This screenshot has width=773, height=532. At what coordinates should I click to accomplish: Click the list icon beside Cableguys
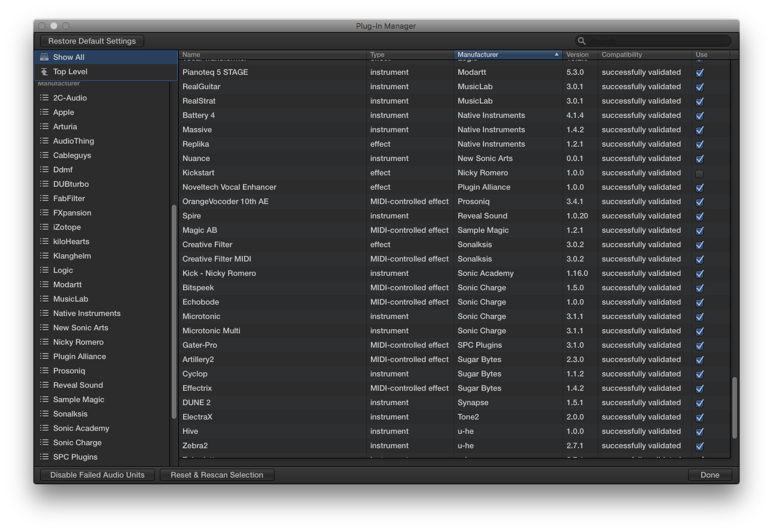(x=44, y=155)
